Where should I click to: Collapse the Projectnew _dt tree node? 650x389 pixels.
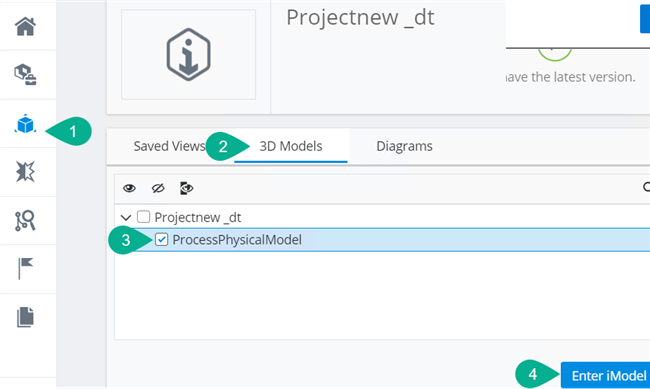pyautogui.click(x=126, y=217)
